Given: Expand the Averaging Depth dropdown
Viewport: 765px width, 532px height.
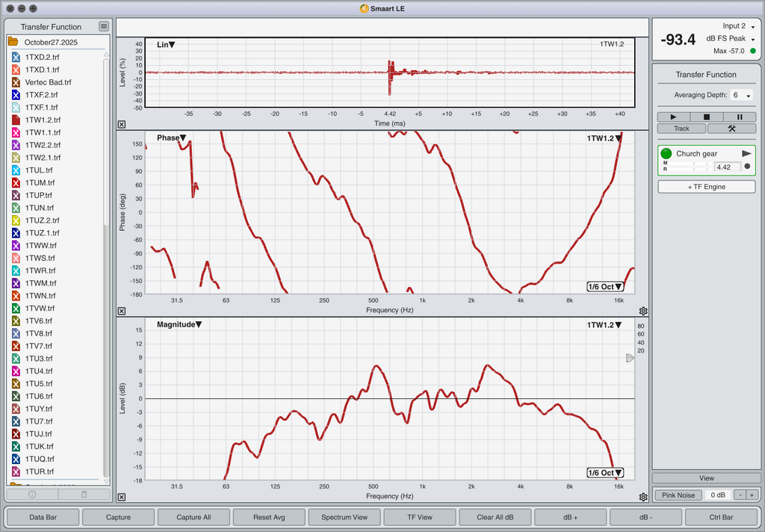Looking at the screenshot, I should pyautogui.click(x=741, y=96).
